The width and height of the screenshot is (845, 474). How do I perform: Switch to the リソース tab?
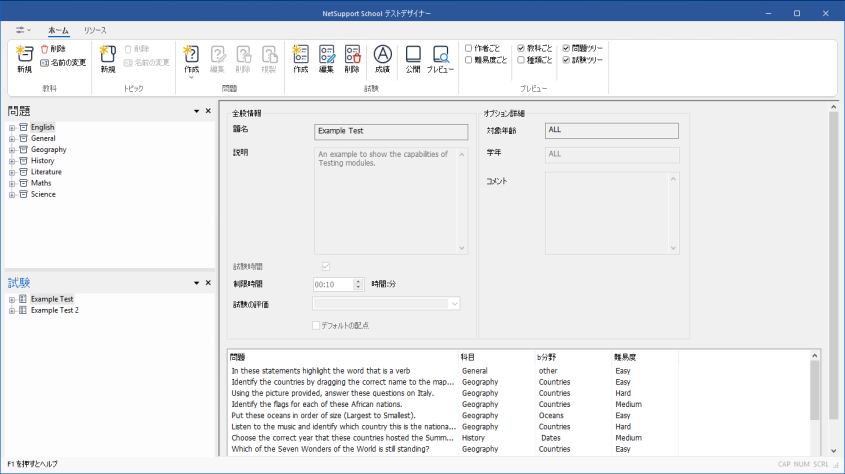(x=95, y=31)
